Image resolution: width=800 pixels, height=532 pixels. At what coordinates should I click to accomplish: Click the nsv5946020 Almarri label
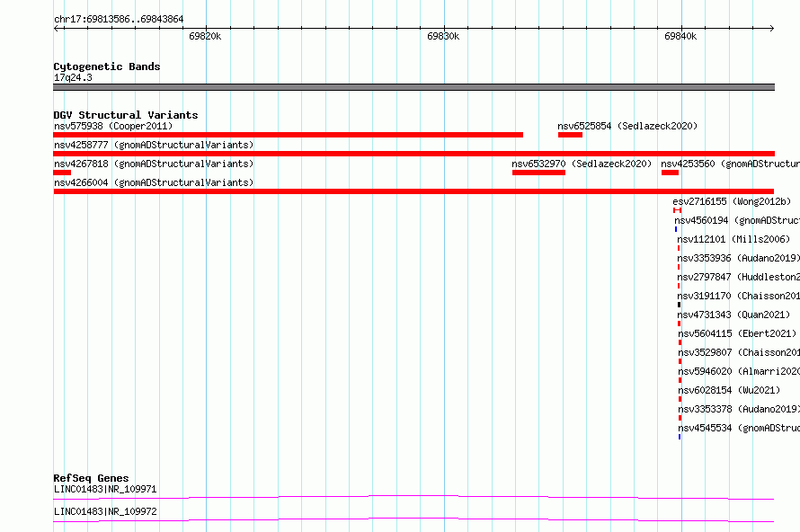(x=739, y=371)
